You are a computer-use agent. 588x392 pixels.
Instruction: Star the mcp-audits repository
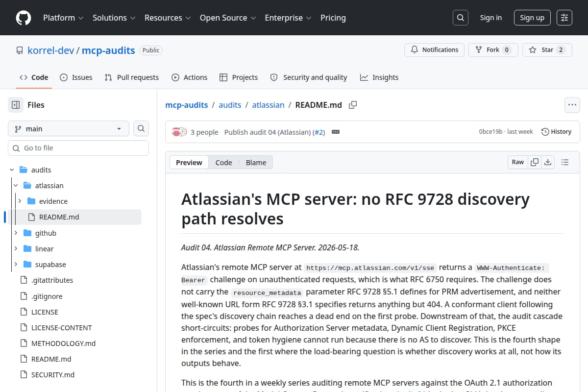[x=547, y=50]
